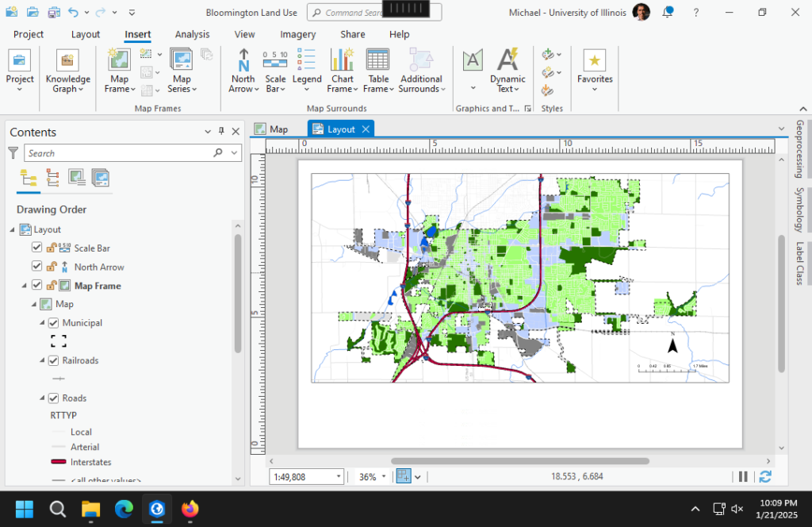This screenshot has height=527, width=812.
Task: Uncheck the Scale Bar element
Action: tap(36, 247)
